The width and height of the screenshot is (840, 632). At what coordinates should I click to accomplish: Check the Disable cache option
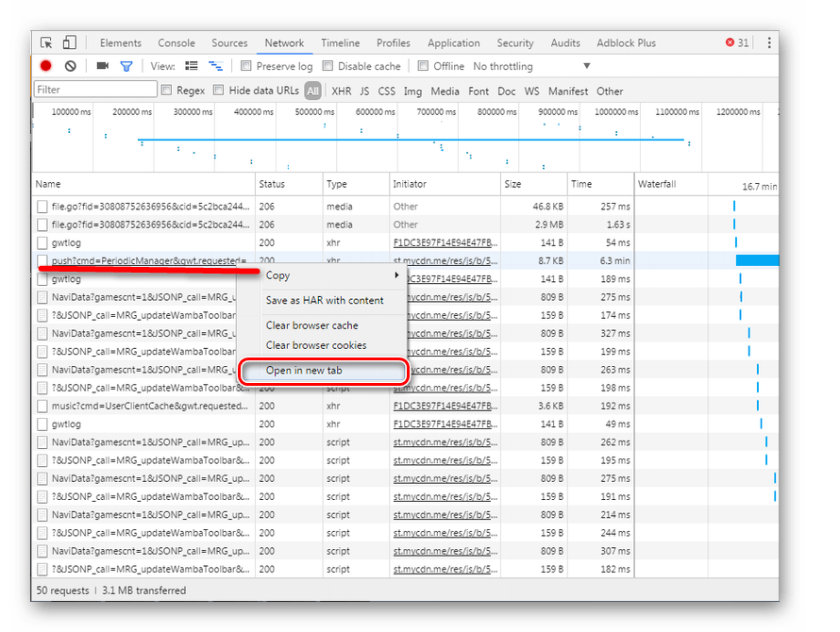(328, 66)
